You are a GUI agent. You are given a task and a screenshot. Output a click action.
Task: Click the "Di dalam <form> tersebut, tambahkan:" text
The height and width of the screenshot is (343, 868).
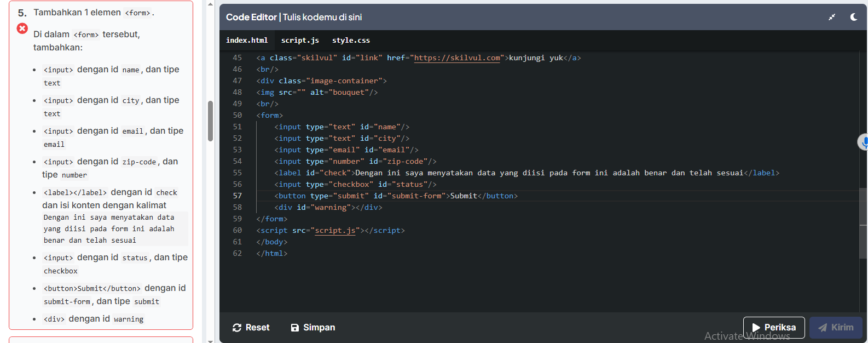(x=86, y=41)
